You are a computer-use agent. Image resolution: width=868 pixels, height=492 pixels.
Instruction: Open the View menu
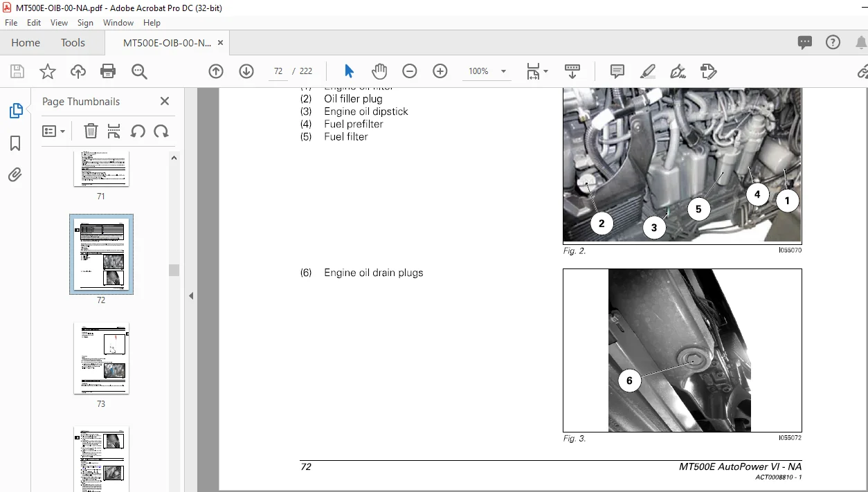point(59,23)
